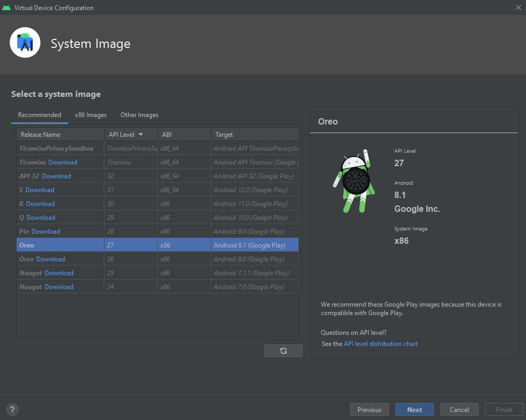Click the refresh system images icon button
This screenshot has height=420, width=526.
pos(283,351)
